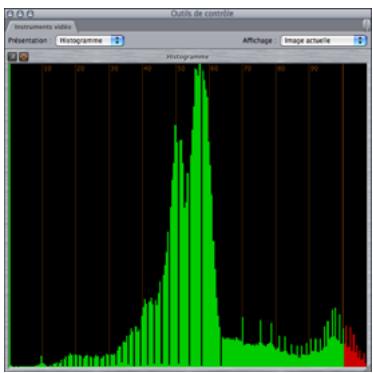Zoom the Outils de contrôle window

30,14
